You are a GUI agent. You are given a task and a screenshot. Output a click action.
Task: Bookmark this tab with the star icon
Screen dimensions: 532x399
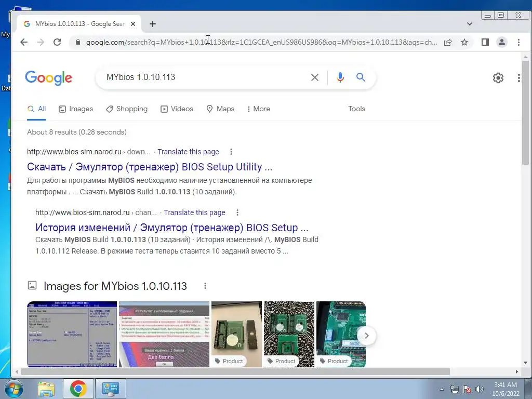(464, 42)
